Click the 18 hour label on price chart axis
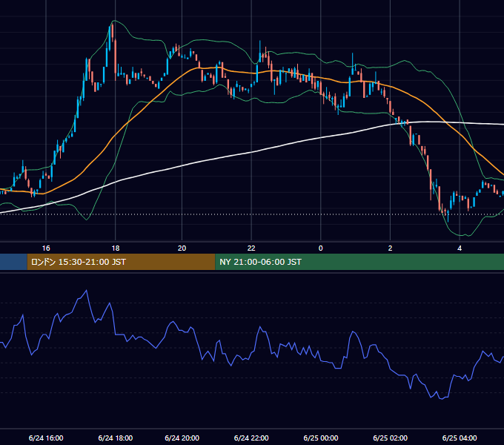 [116, 248]
